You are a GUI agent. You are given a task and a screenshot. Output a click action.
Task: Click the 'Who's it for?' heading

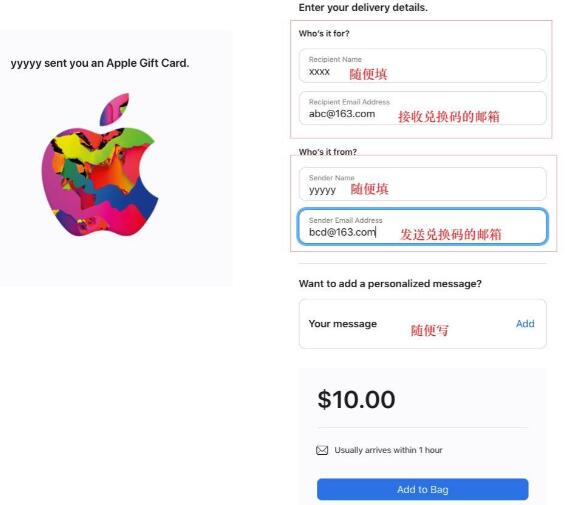324,34
